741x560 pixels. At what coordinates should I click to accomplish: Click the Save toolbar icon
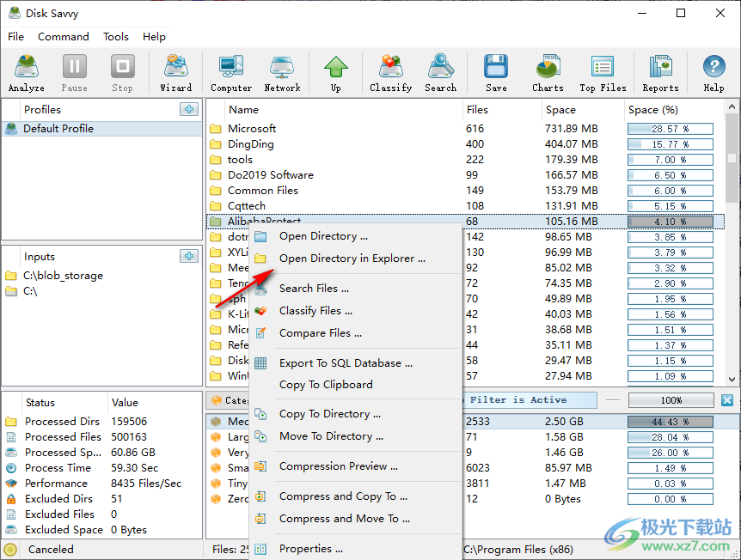pyautogui.click(x=496, y=73)
